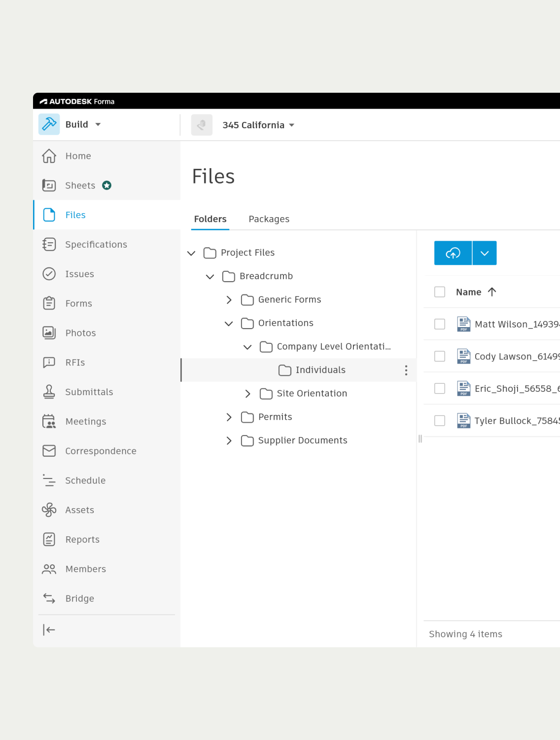Click the Photos sidebar icon

[49, 333]
